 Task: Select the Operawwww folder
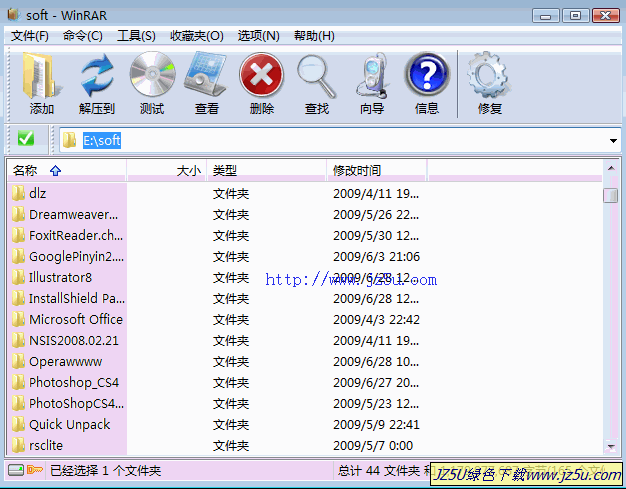click(65, 362)
